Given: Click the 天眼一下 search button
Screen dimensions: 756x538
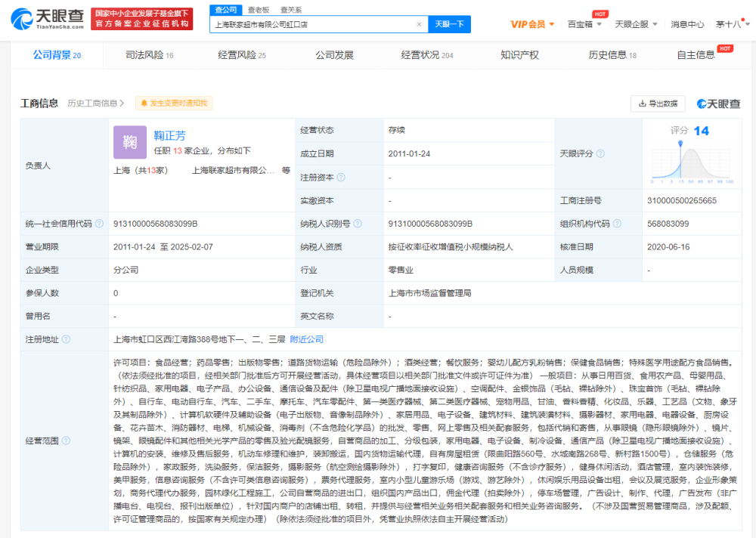Looking at the screenshot, I should pos(449,24).
